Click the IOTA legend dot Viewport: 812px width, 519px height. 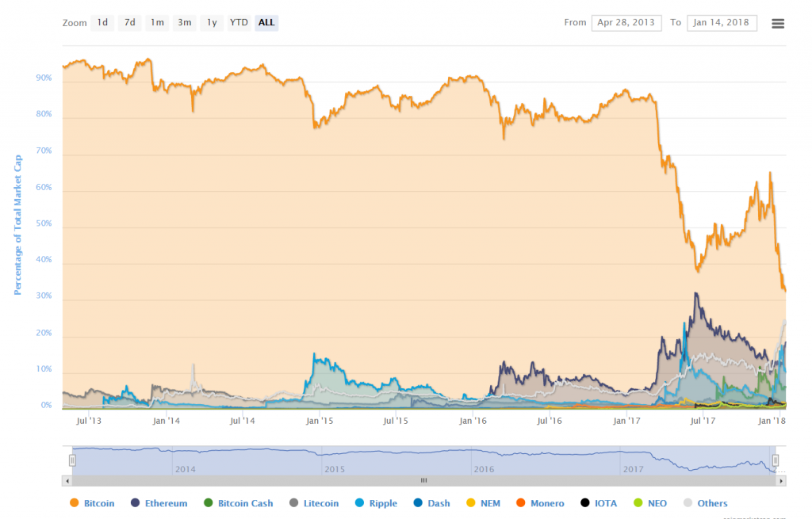click(x=585, y=503)
